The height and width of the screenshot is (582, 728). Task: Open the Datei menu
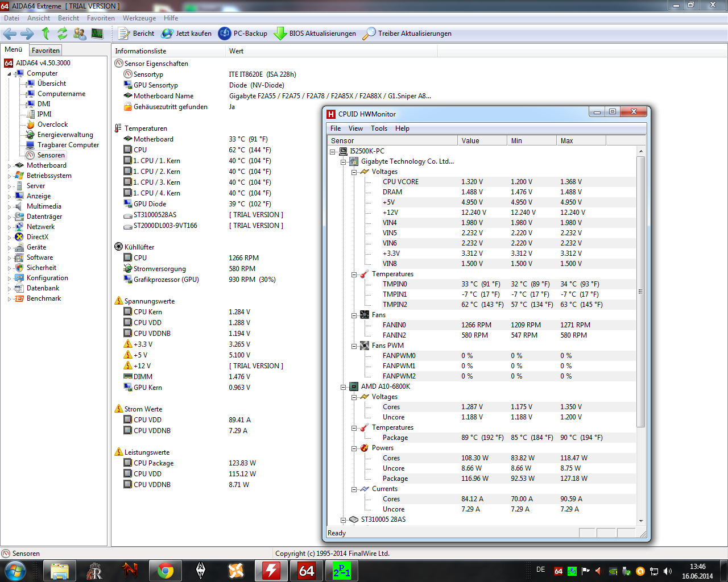(x=11, y=18)
